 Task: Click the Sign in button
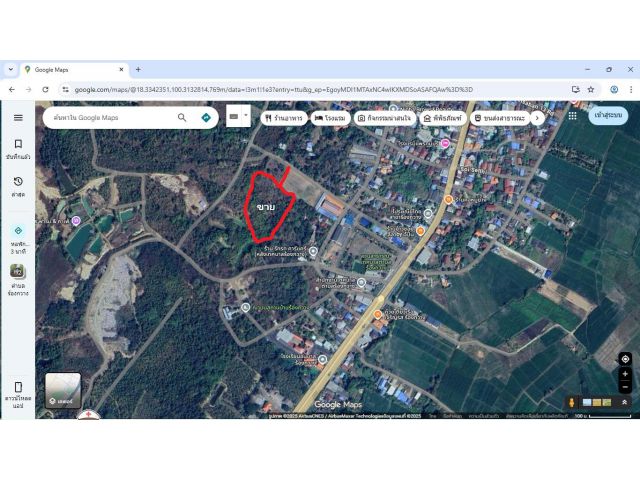(609, 116)
